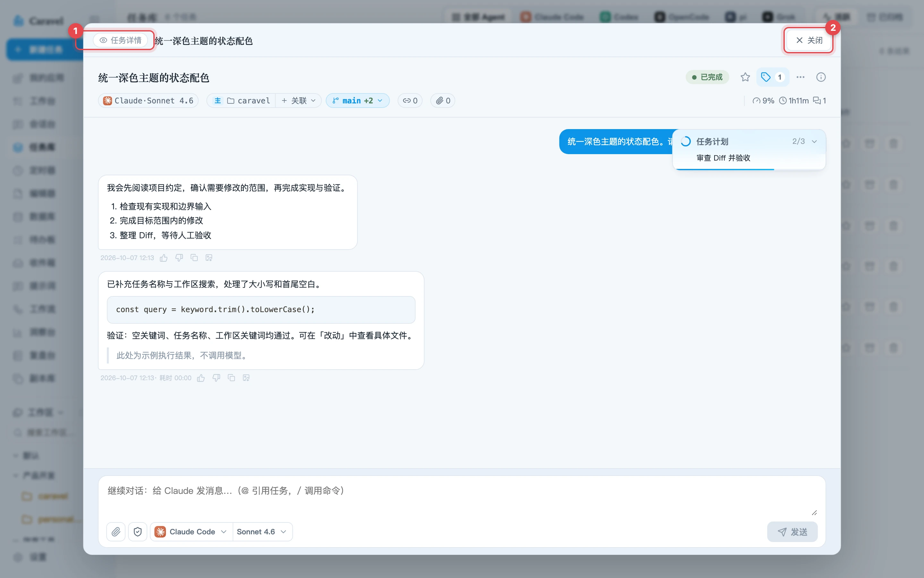Click the 任务计划 progress bar
This screenshot has width=924, height=578.
[x=749, y=169]
